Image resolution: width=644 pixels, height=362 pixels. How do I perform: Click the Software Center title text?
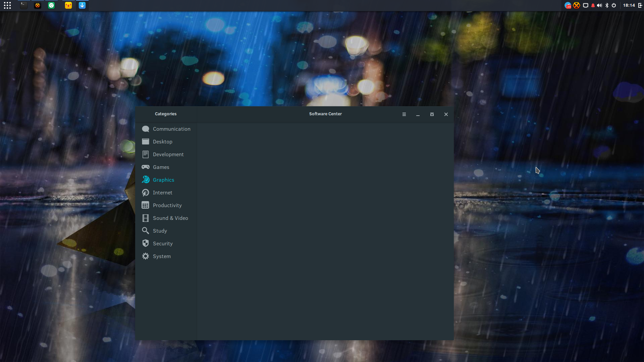point(325,114)
